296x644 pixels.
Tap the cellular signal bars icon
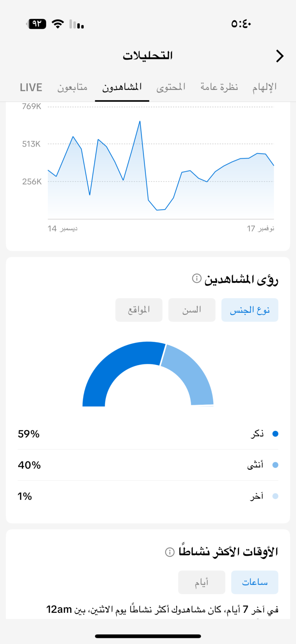77,24
